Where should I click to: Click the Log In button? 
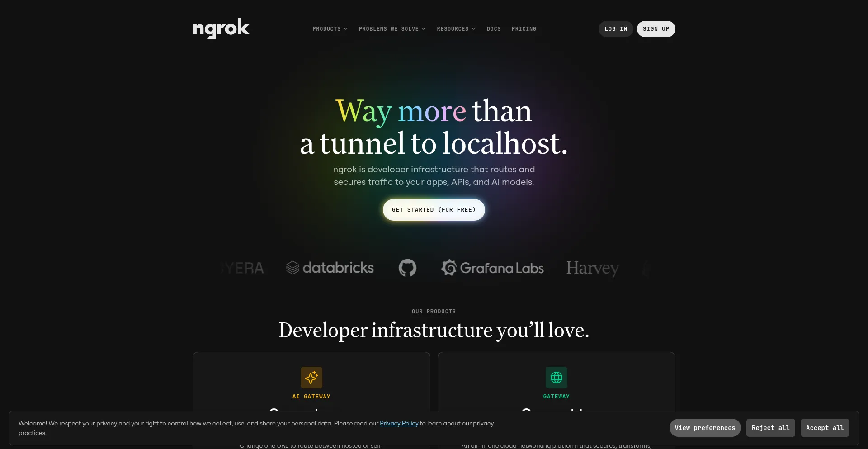pos(616,29)
